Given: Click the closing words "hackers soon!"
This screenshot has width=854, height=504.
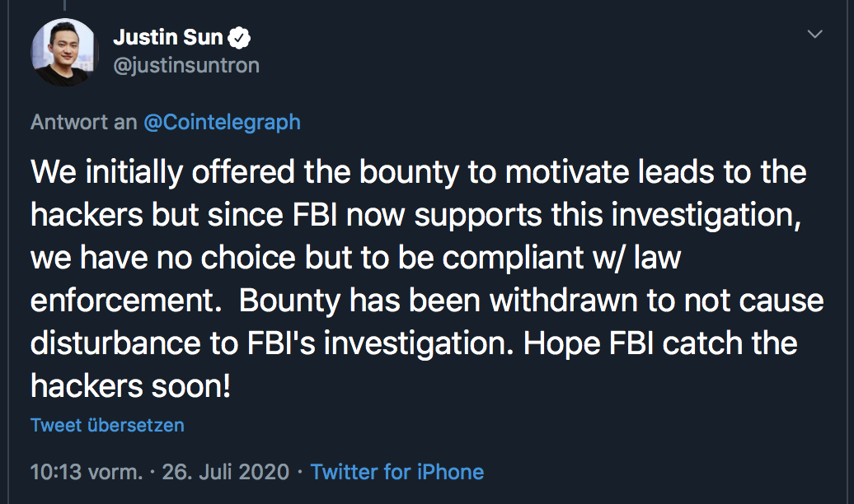Looking at the screenshot, I should [131, 385].
